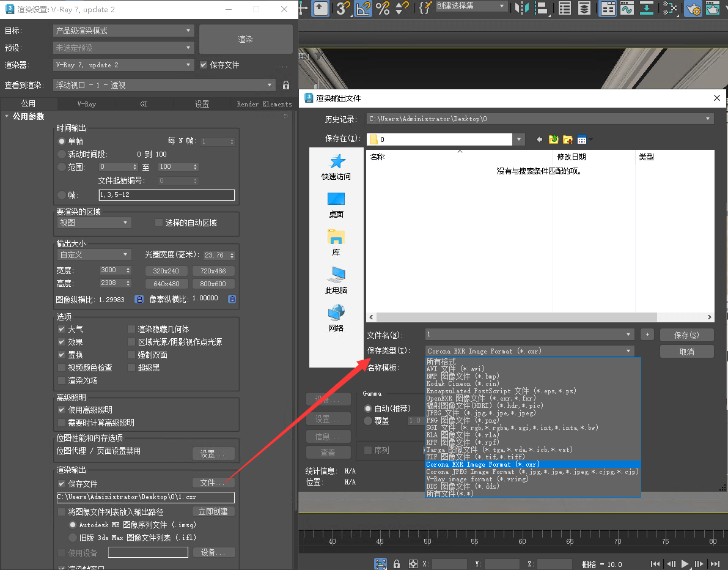The height and width of the screenshot is (570, 728).
Task: Expand the history (历史记录) path dropdown
Action: pyautogui.click(x=708, y=119)
